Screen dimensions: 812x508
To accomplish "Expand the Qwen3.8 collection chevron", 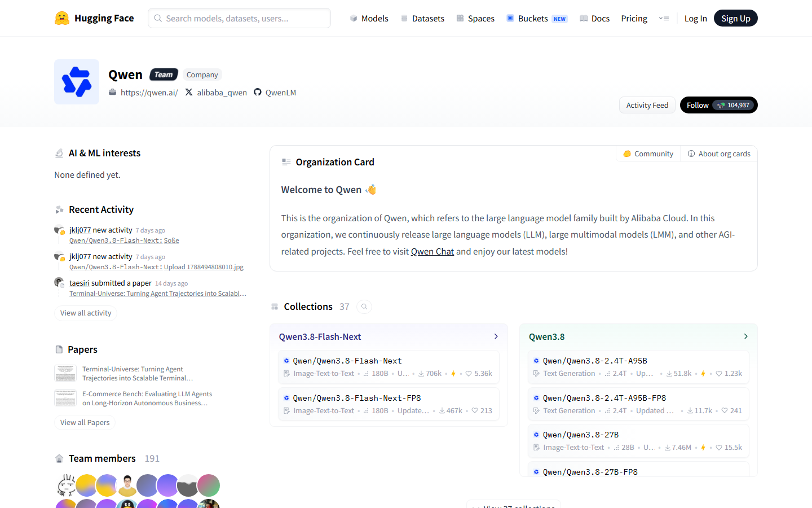I will [x=746, y=336].
